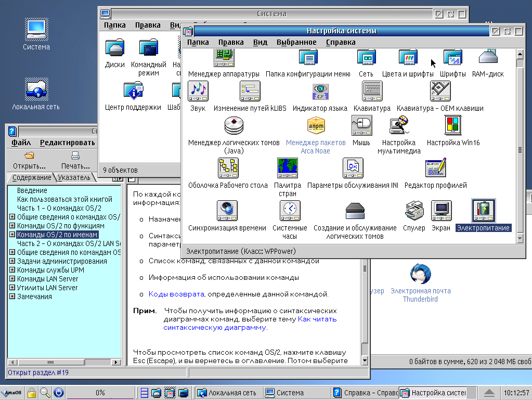Screen dimensions: 532x400
Task: Expand the Команды OS/2 по именам node
Action: tap(12, 235)
